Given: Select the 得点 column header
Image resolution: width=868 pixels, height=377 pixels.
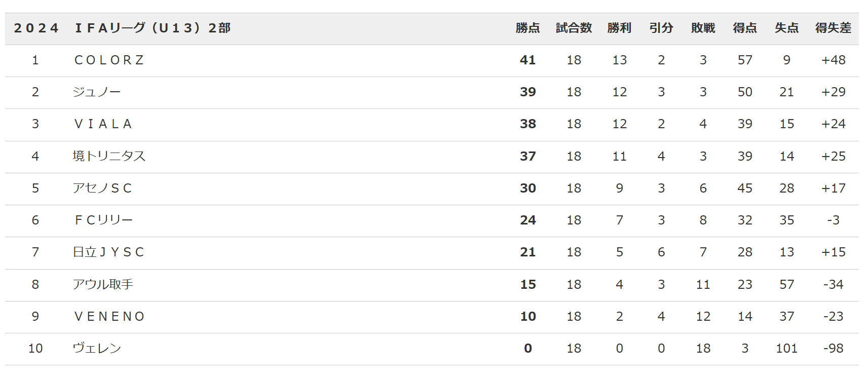Looking at the screenshot, I should (x=745, y=28).
